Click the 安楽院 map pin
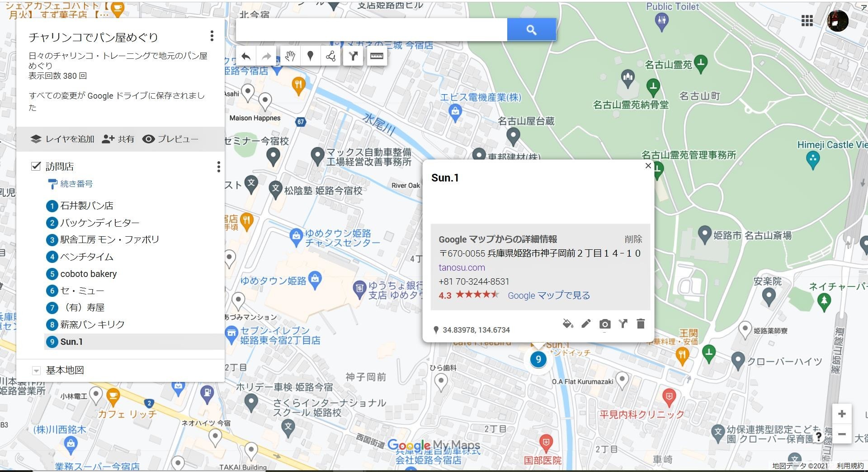868x472 pixels. [x=769, y=296]
